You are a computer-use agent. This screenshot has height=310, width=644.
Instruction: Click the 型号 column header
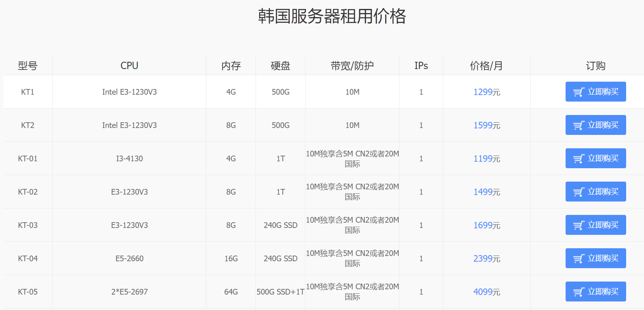[28, 66]
